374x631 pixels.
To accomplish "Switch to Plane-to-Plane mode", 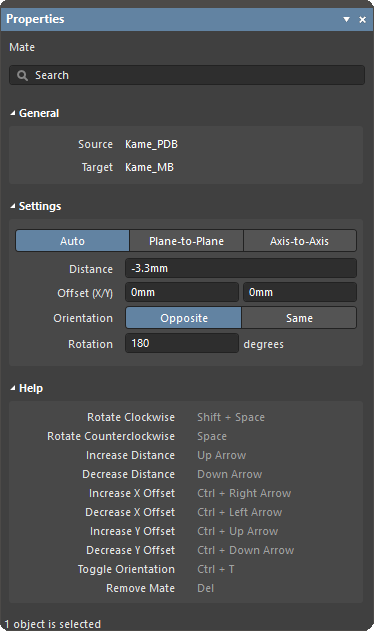I will pos(186,241).
